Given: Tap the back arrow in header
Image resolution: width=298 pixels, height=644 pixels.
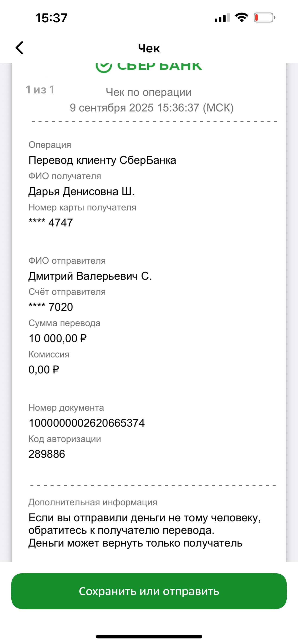Looking at the screenshot, I should (19, 48).
